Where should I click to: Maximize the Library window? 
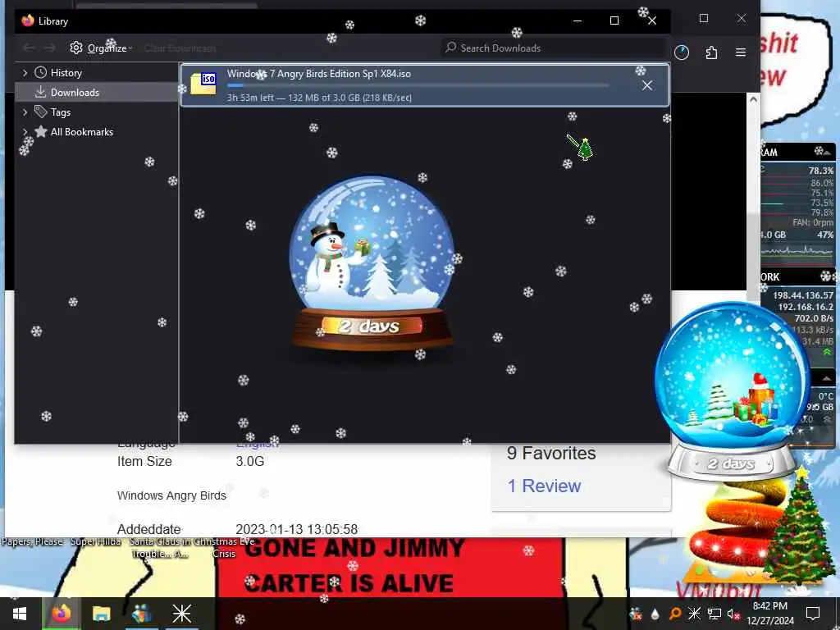614,21
